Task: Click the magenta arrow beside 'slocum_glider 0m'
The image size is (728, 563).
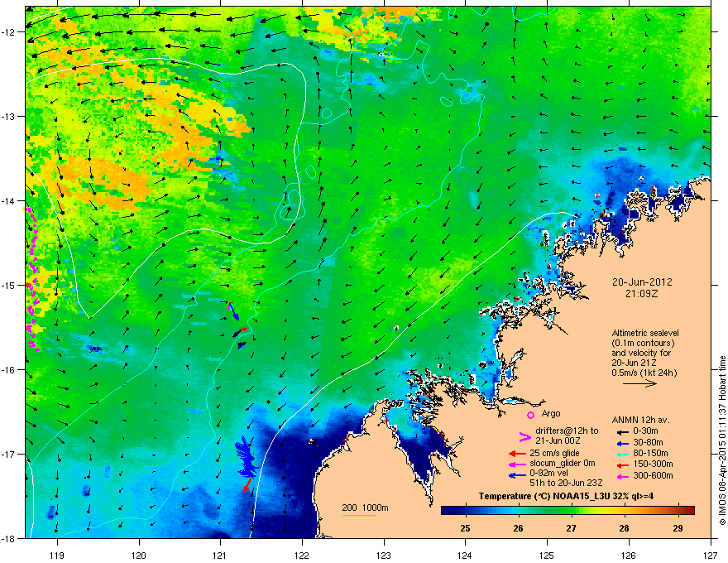Action: click(517, 464)
